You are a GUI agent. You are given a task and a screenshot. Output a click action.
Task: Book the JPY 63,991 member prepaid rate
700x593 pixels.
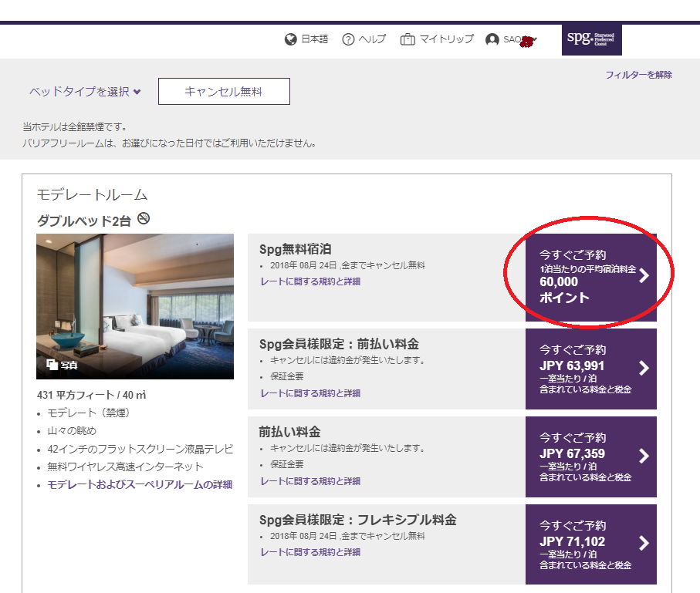tap(591, 369)
